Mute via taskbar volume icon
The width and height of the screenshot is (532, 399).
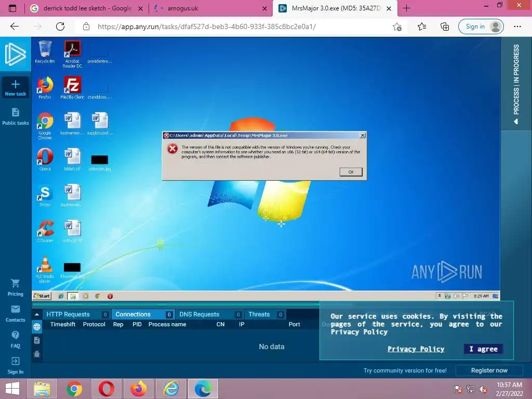[x=483, y=389]
